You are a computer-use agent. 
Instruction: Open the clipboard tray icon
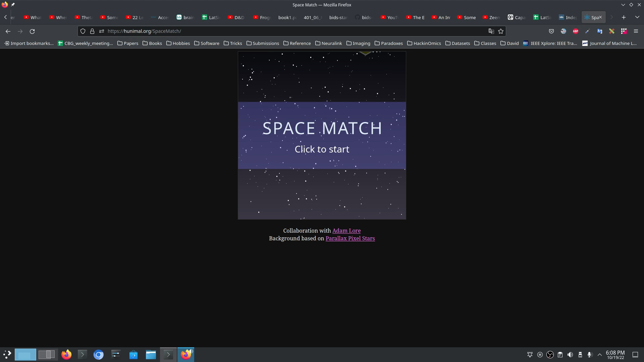tap(560, 355)
